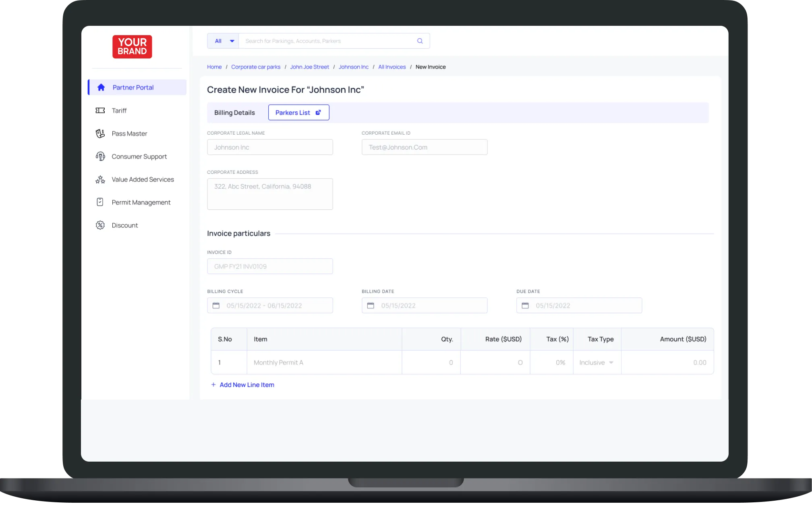
Task: Click the Tariff ticket icon
Action: [100, 110]
